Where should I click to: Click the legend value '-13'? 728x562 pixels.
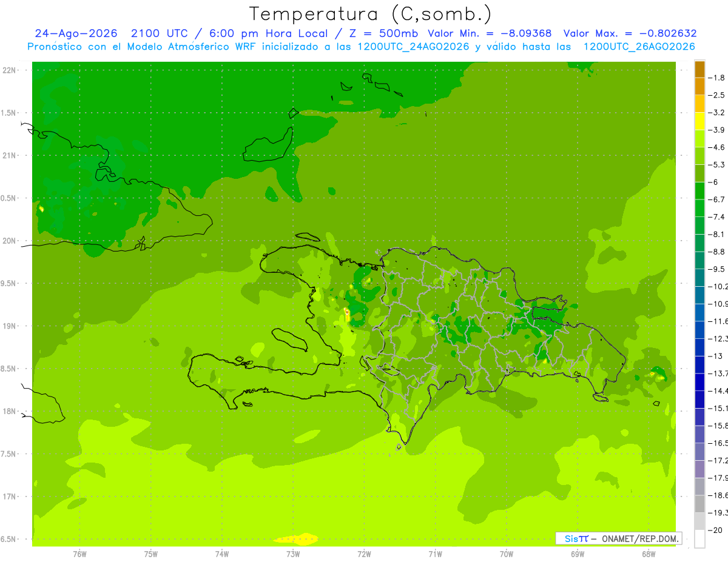[x=715, y=356]
